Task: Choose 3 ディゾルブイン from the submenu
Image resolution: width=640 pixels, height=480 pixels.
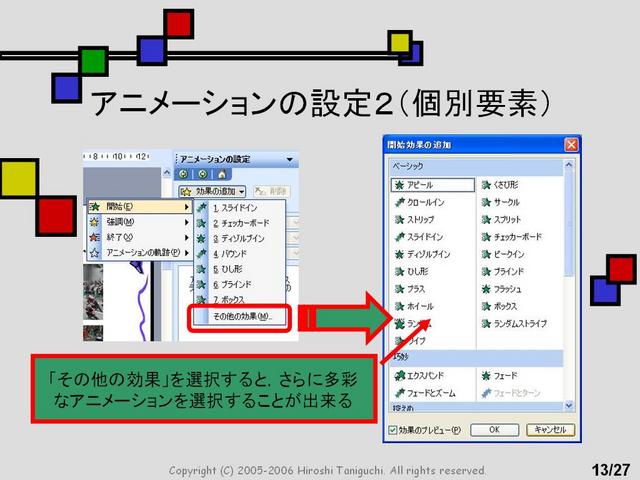Action: (x=239, y=238)
